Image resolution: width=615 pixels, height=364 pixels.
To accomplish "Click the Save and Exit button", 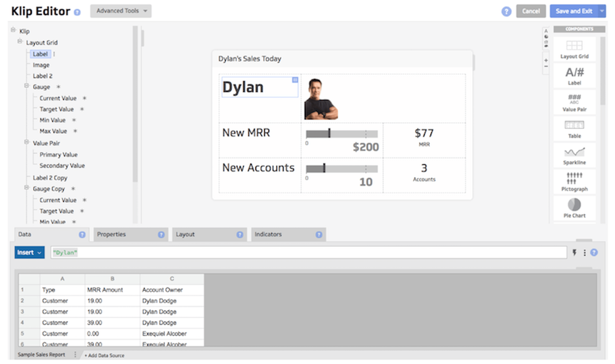I will (574, 11).
